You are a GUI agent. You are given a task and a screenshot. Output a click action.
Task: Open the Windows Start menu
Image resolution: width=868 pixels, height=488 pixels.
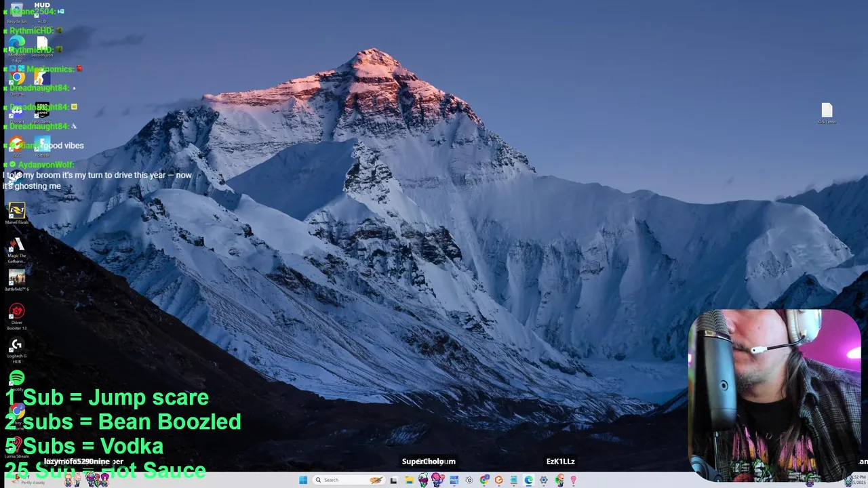coord(303,480)
